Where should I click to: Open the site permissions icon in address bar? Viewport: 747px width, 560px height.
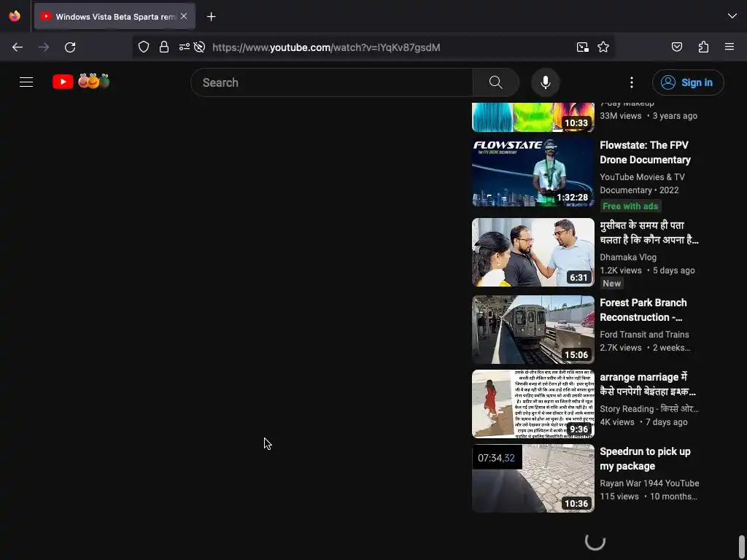click(185, 47)
